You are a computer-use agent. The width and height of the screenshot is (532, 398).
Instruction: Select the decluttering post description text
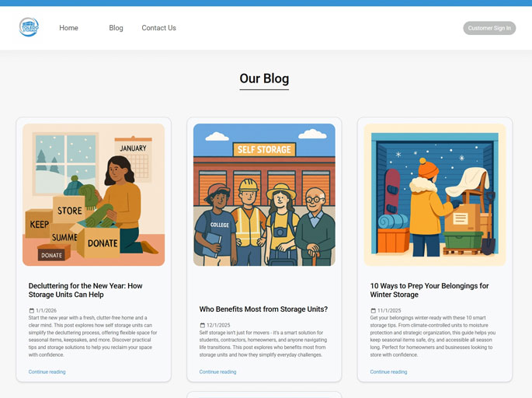[x=93, y=336]
